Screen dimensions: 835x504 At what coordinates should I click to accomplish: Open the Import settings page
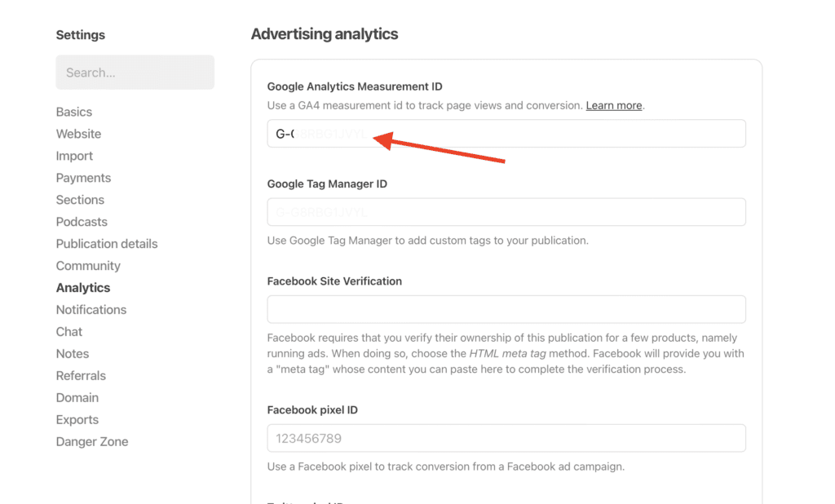74,156
